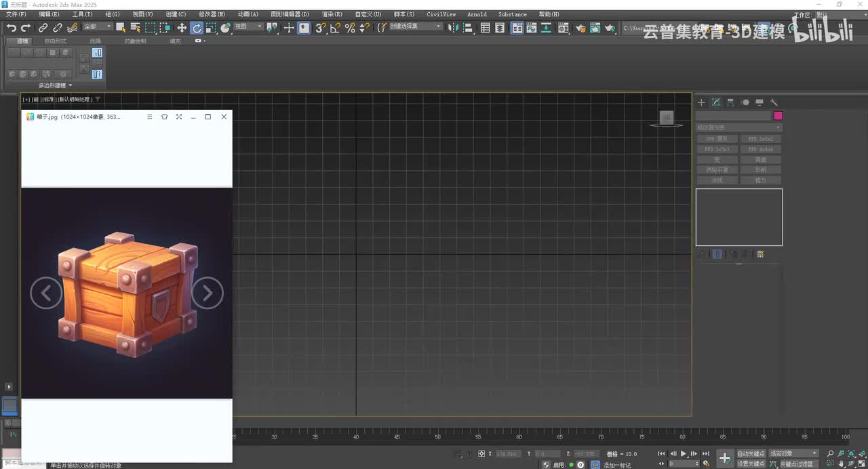This screenshot has width=868, height=469.
Task: Go to animation start frame
Action: (661, 453)
